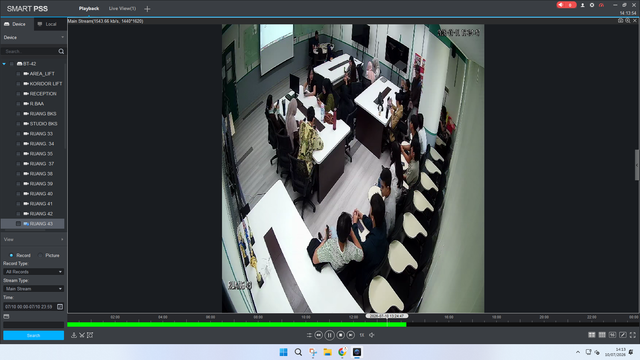The height and width of the screenshot is (360, 640).
Task: Select STUDIO BKS camera in tree
Action: (x=43, y=124)
